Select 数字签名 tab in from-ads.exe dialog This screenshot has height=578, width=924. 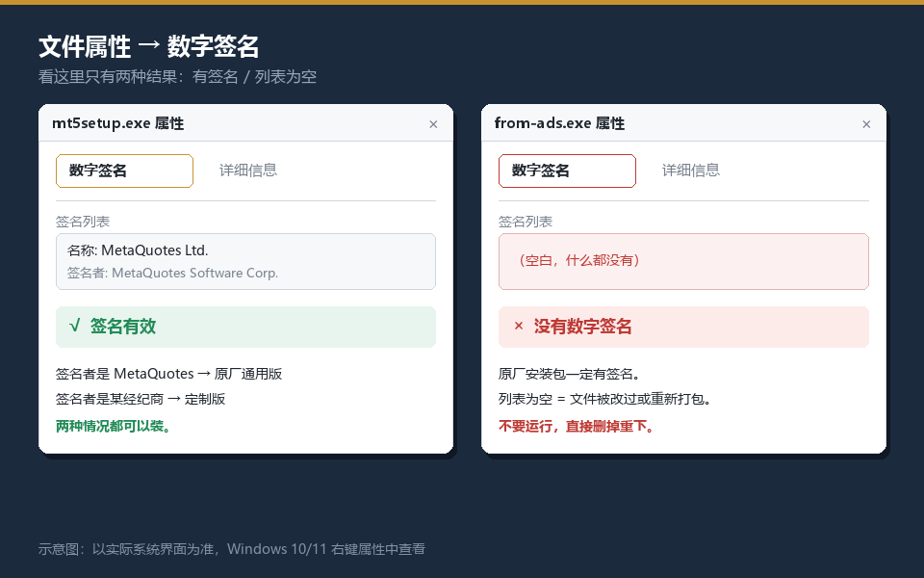(567, 171)
